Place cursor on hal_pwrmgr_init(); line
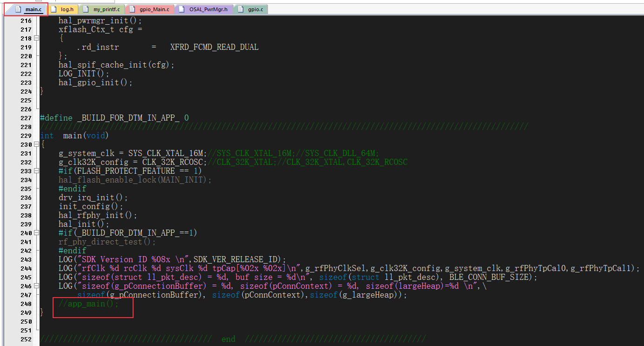The width and height of the screenshot is (644, 346). (x=100, y=20)
